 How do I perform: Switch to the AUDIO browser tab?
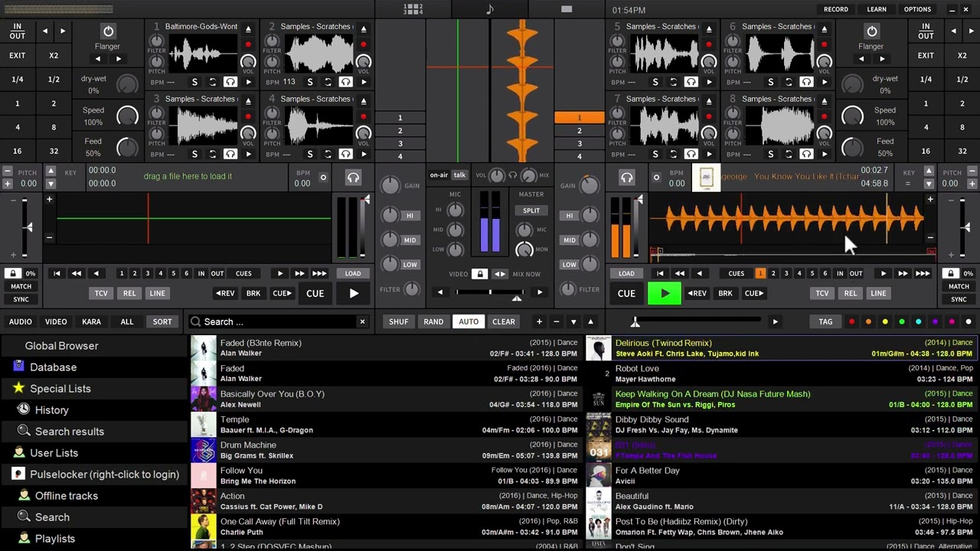[21, 321]
